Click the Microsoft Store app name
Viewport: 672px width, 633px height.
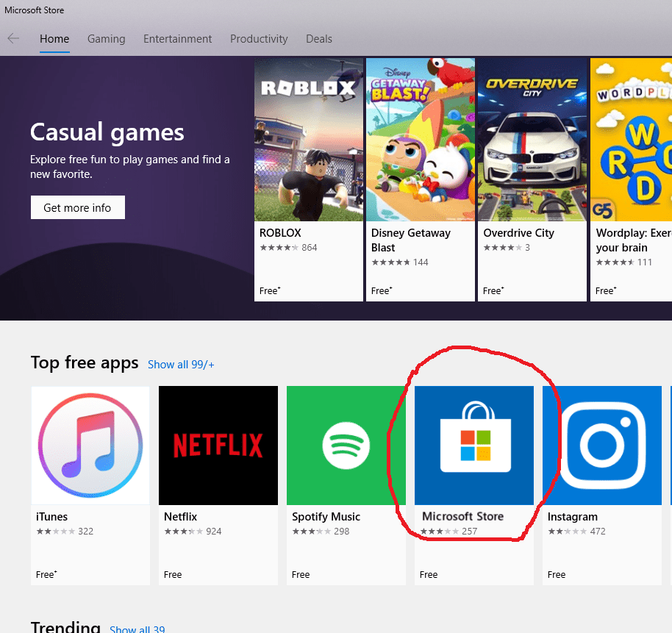click(x=463, y=516)
